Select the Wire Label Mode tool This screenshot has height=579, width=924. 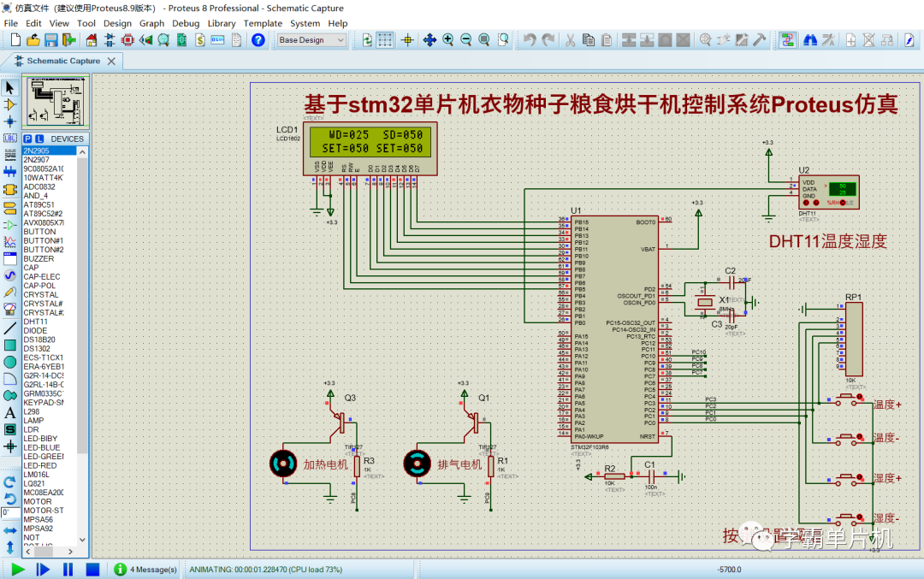10,139
